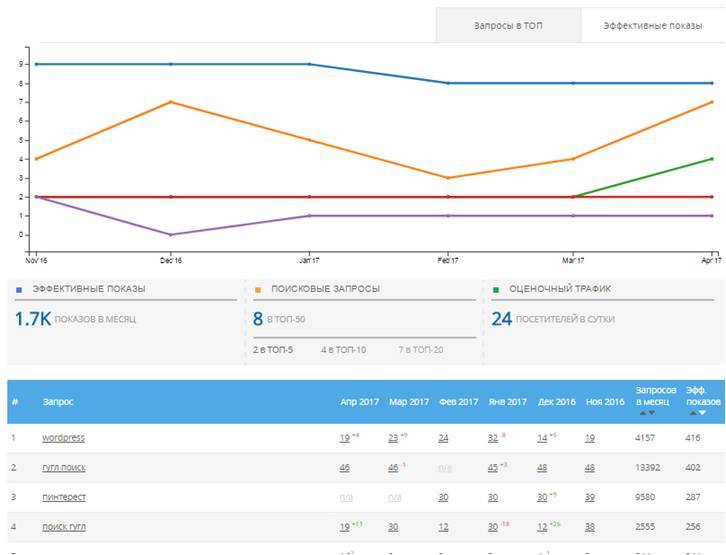
Task: Open the гугл поиск query link
Action: (x=65, y=467)
